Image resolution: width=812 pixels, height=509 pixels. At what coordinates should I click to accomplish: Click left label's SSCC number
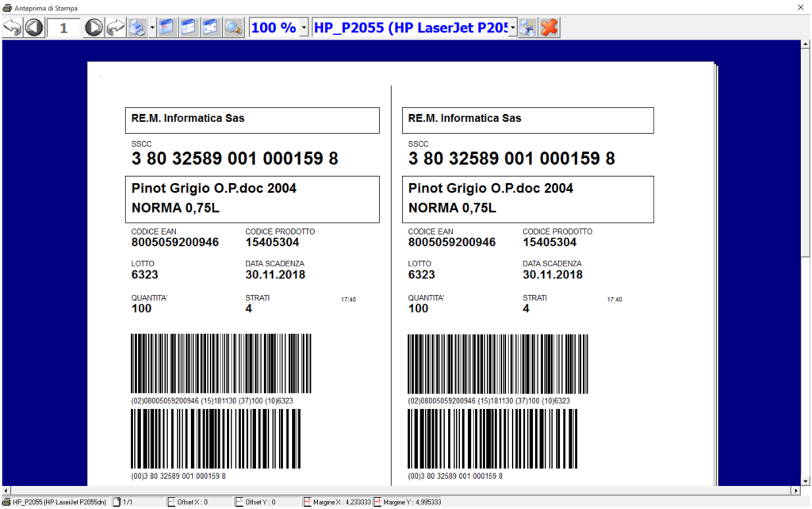(x=235, y=159)
